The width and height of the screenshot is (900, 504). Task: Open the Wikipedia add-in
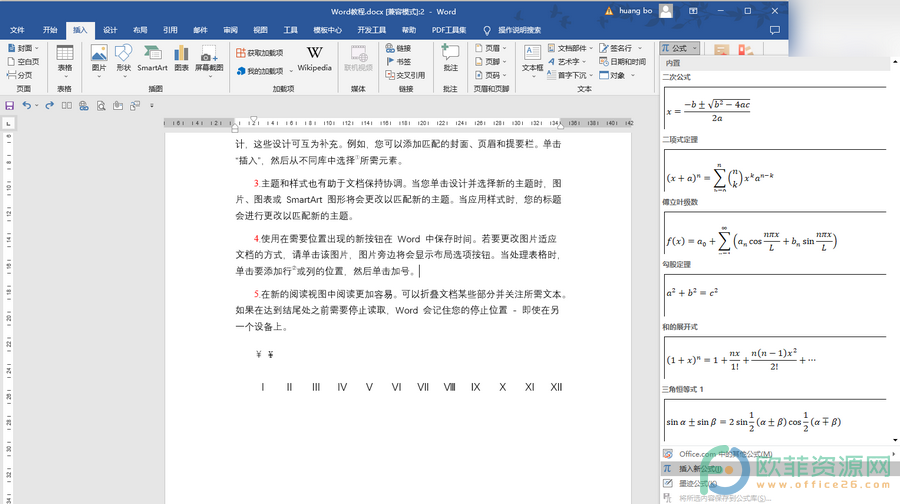(x=315, y=59)
